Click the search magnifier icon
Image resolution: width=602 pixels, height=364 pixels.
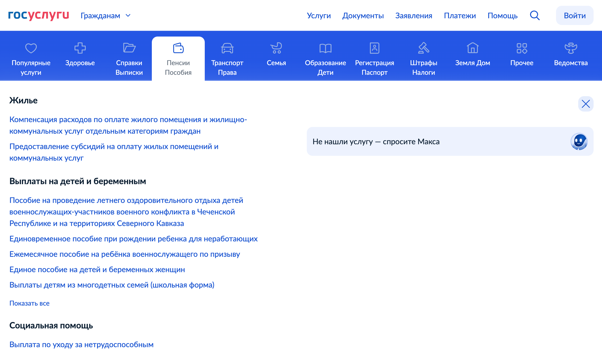click(535, 15)
